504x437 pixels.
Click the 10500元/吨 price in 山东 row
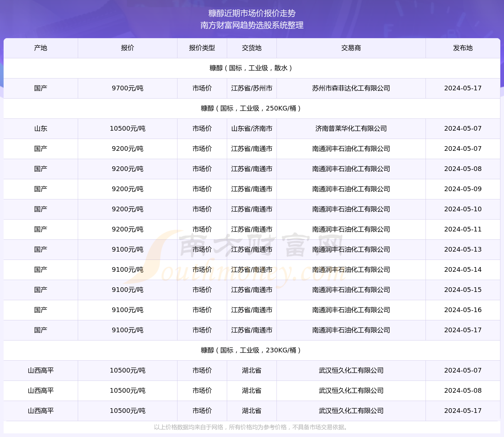coord(127,129)
